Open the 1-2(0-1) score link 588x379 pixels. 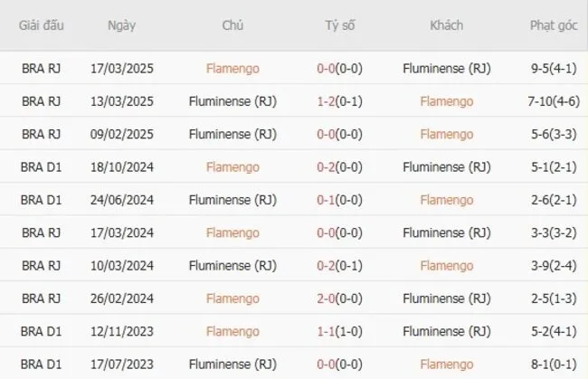[340, 101]
